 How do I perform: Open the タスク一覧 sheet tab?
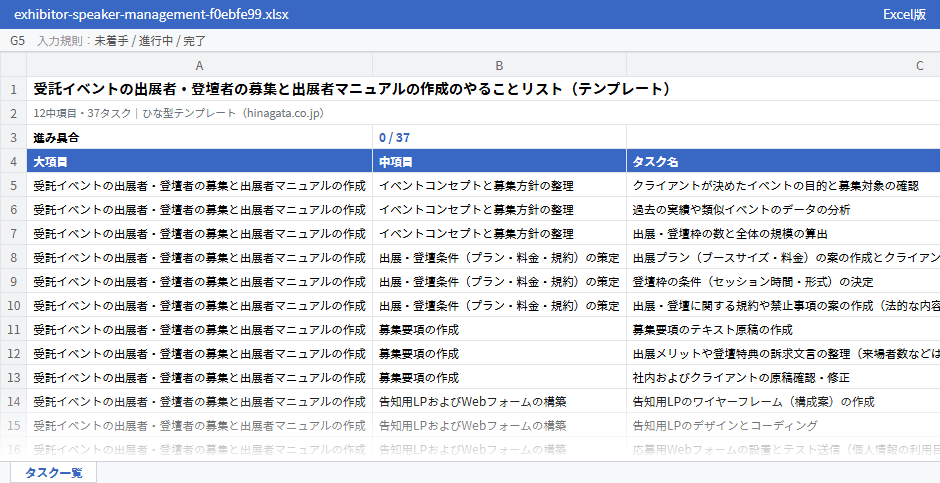[53, 473]
